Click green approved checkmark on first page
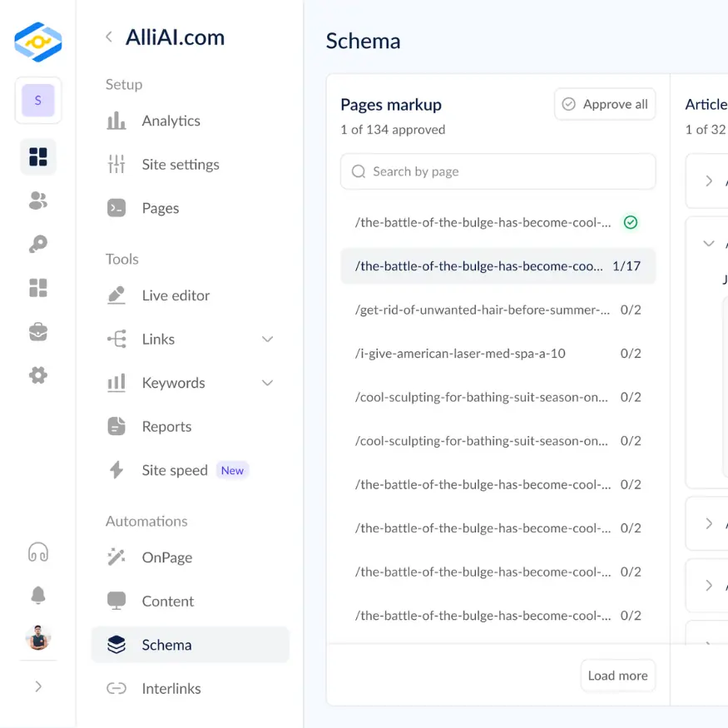728x728 pixels. coord(631,222)
